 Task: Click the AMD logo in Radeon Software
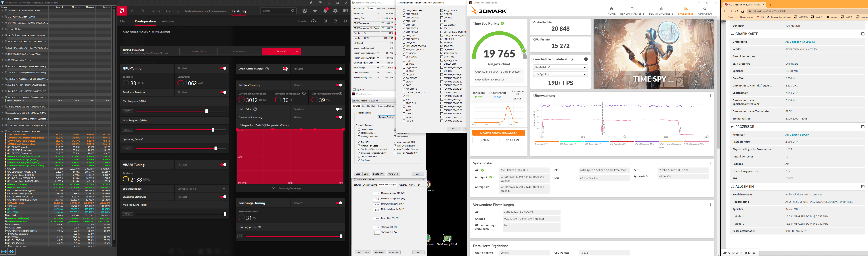(122, 11)
